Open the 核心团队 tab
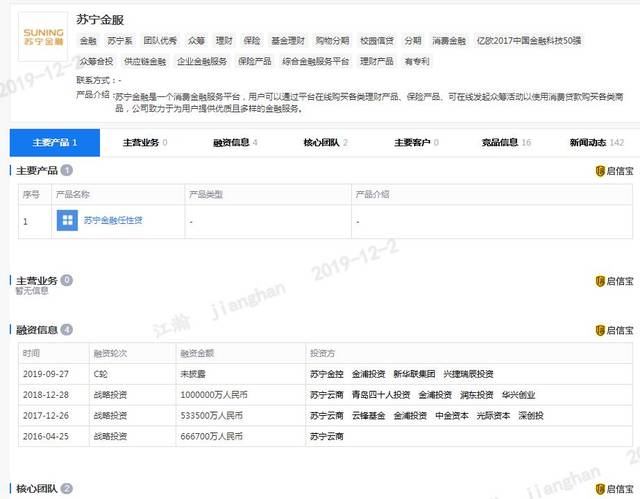Image resolution: width=640 pixels, height=499 pixels. click(x=325, y=142)
